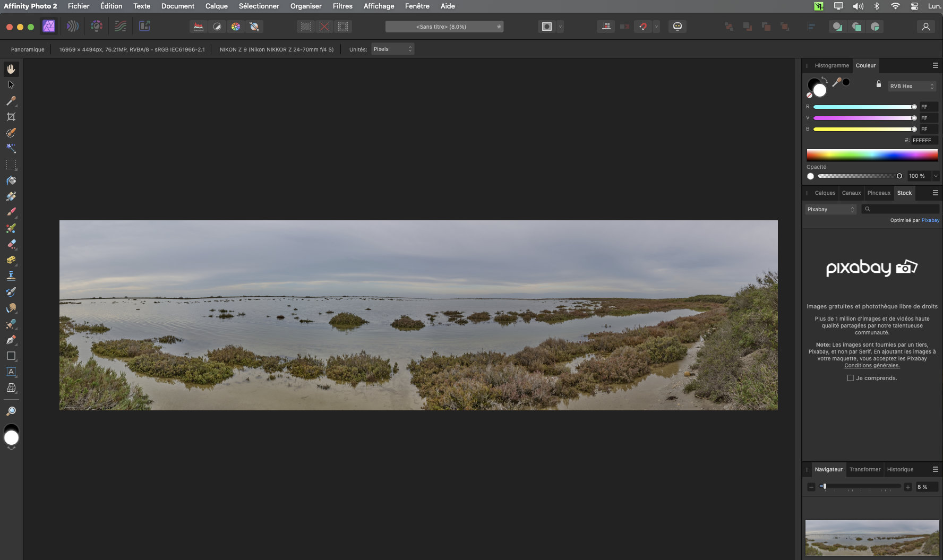Viewport: 943px width, 560px height.
Task: Select the Pen tool
Action: pyautogui.click(x=11, y=340)
